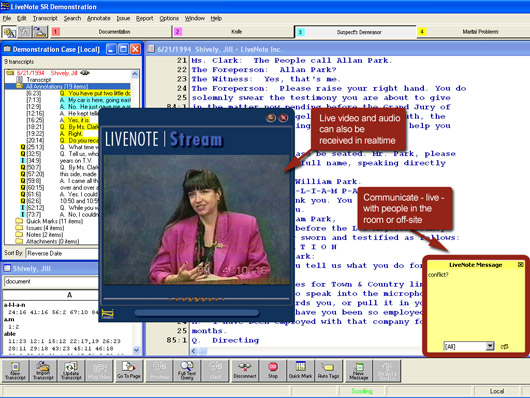Open the Help menu

pyautogui.click(x=216, y=18)
